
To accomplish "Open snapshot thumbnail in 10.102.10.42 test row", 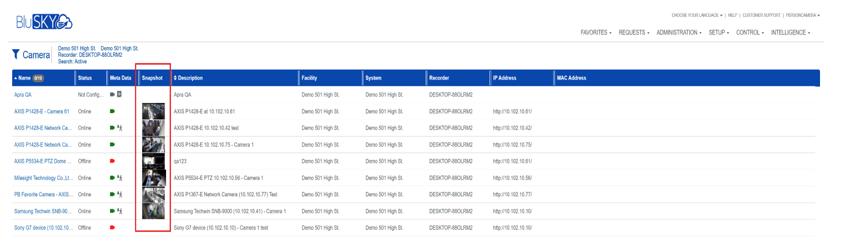I will (x=153, y=128).
